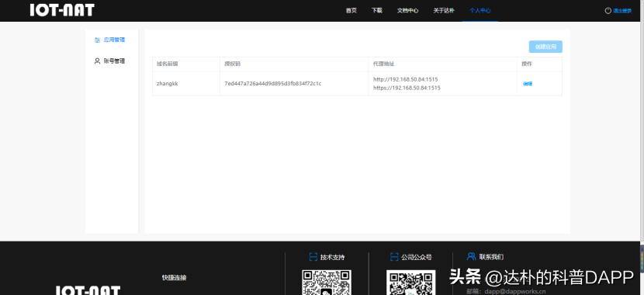Click the https://192.168.50.84:1515 proxy address
Image resolution: width=644 pixels, height=295 pixels.
(407, 88)
